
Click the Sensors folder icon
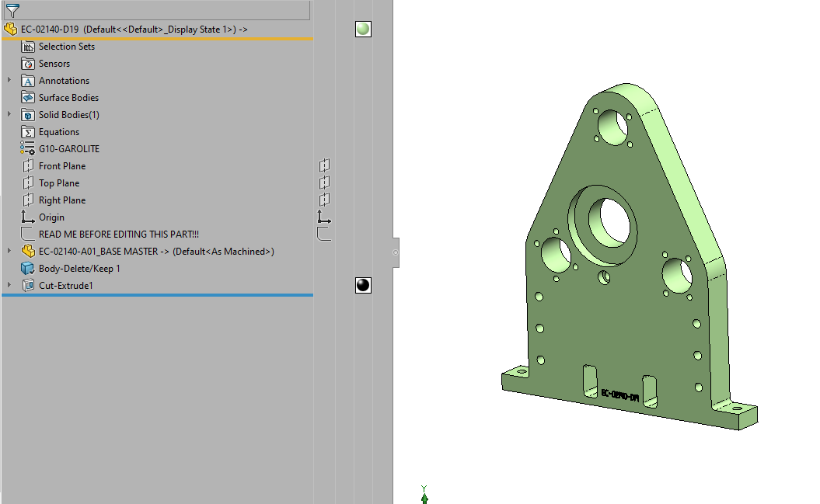pyautogui.click(x=28, y=64)
